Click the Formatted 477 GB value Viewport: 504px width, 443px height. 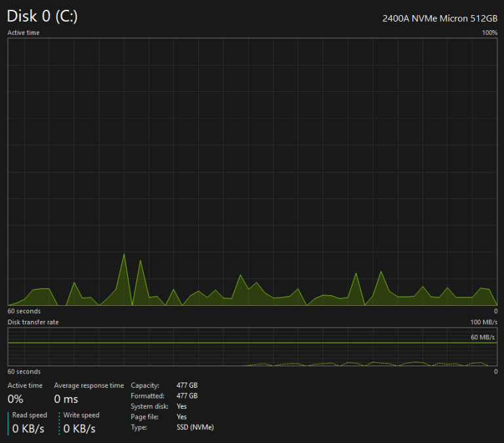[x=187, y=396]
